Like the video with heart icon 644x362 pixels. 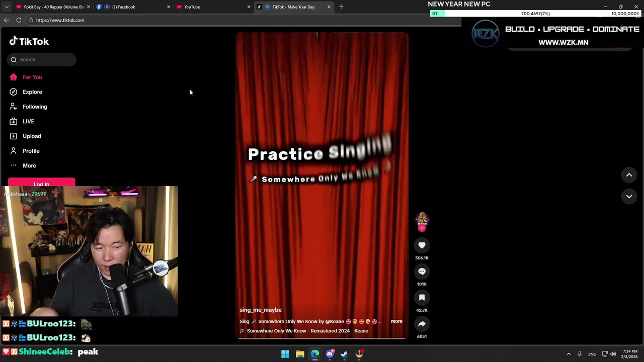click(x=422, y=245)
